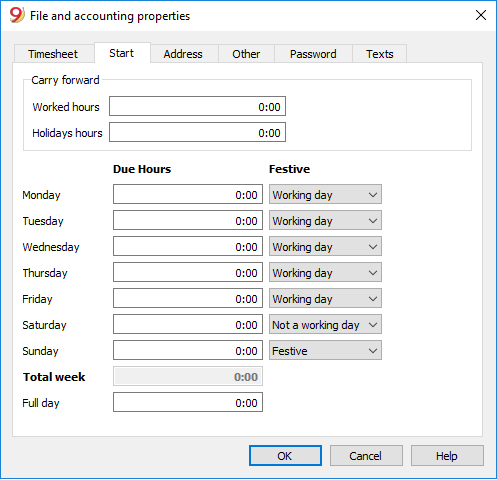Click Sunday due hours field
The width and height of the screenshot is (497, 480).
coord(188,350)
